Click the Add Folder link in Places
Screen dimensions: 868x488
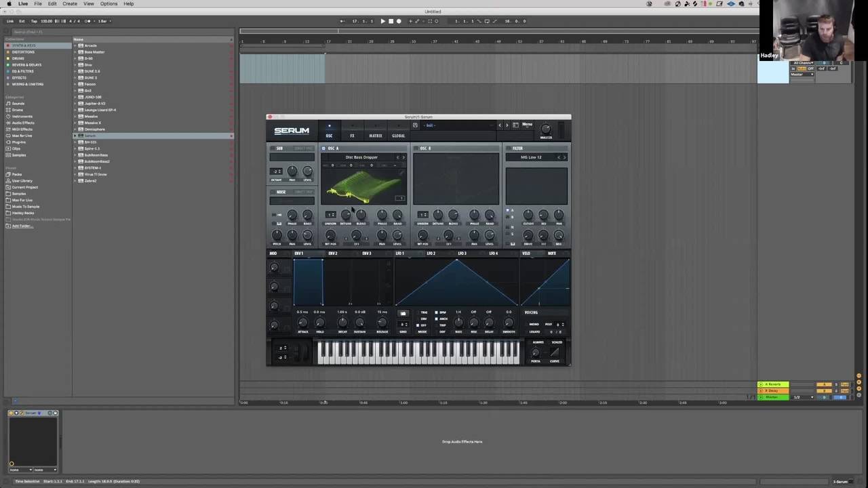[22, 226]
